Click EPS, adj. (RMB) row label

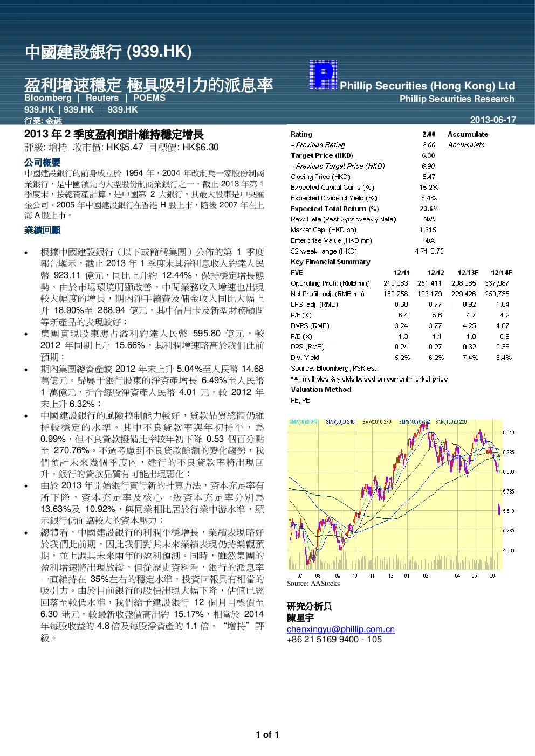click(x=314, y=304)
